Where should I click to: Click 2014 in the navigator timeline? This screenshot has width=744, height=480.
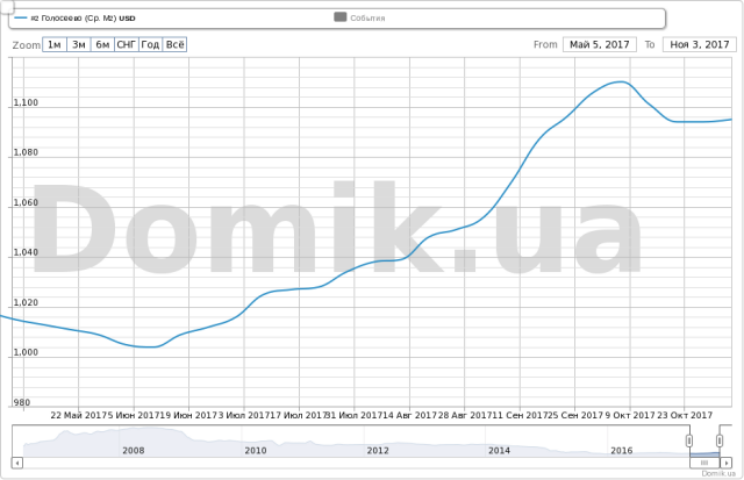pyautogui.click(x=499, y=451)
